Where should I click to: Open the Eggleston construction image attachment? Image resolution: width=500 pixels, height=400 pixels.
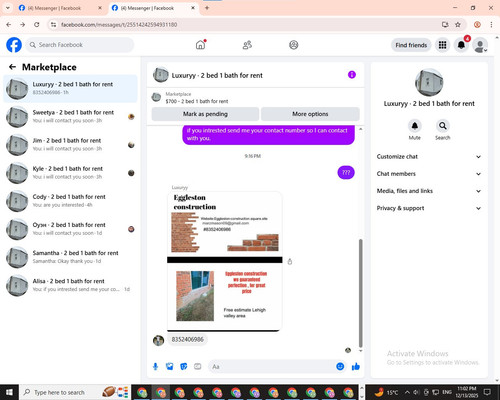point(225,261)
